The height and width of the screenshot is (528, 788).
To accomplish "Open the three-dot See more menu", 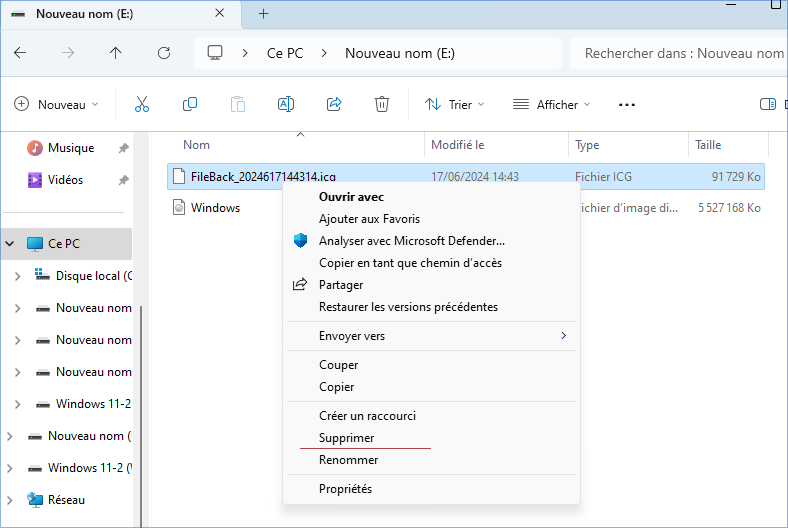I will click(x=627, y=104).
